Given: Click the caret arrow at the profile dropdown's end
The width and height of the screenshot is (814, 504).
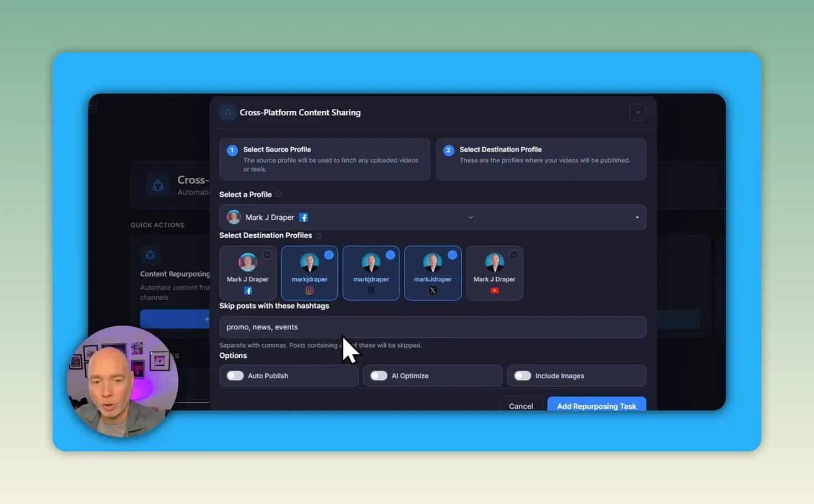Looking at the screenshot, I should [x=637, y=217].
